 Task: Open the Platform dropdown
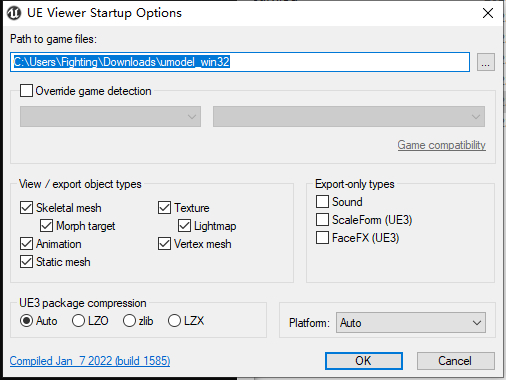(411, 323)
